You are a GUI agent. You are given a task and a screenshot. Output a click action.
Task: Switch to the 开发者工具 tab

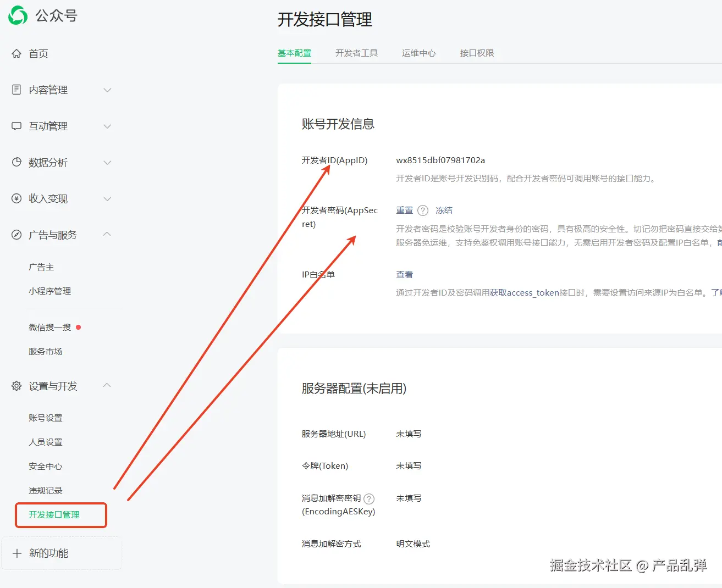(356, 53)
